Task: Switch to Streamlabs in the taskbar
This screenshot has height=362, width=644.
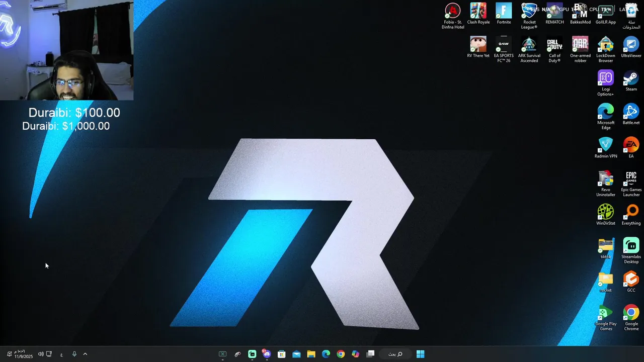Action: (252, 354)
